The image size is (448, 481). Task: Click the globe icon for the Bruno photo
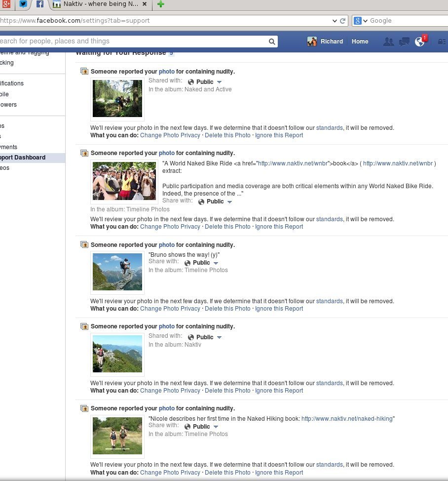tap(187, 263)
